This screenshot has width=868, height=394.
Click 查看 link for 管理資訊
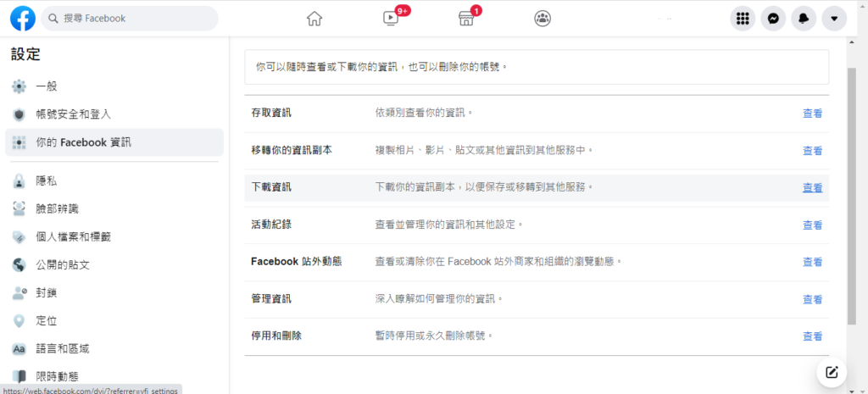pyautogui.click(x=812, y=299)
